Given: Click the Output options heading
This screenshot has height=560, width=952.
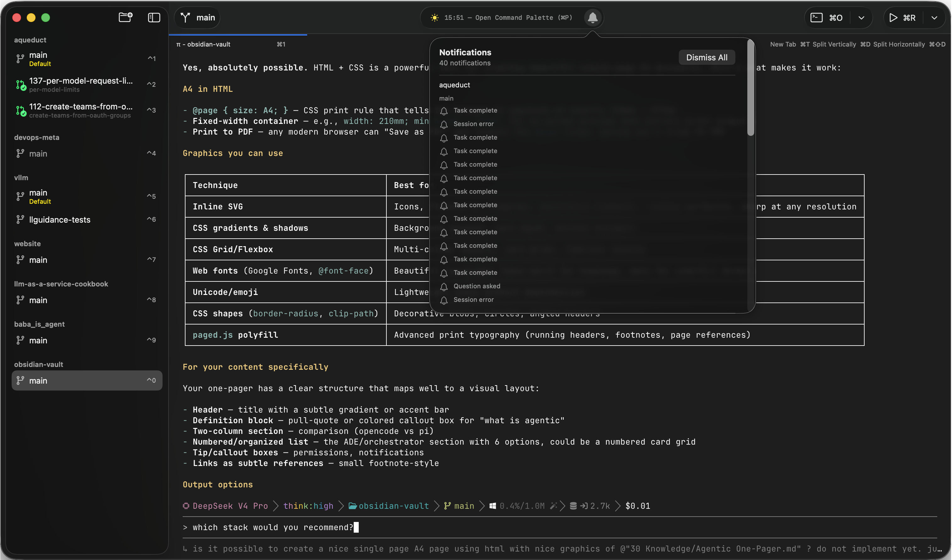Looking at the screenshot, I should tap(218, 485).
